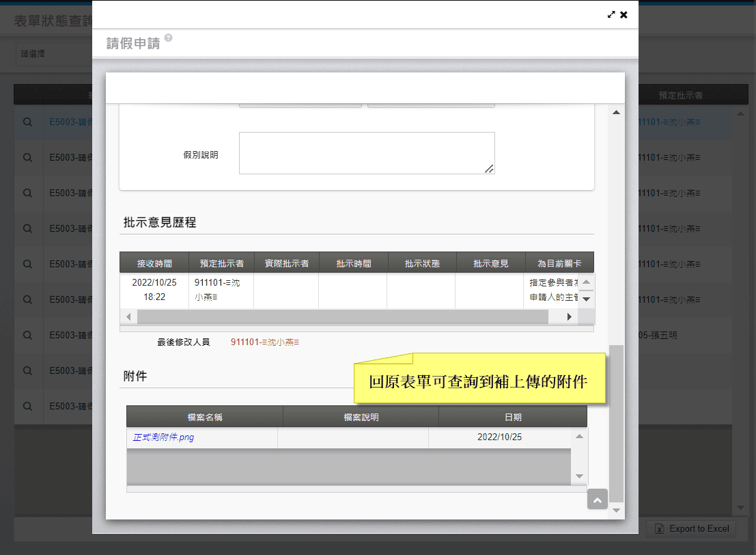Click 批示狀態 column header

(421, 263)
